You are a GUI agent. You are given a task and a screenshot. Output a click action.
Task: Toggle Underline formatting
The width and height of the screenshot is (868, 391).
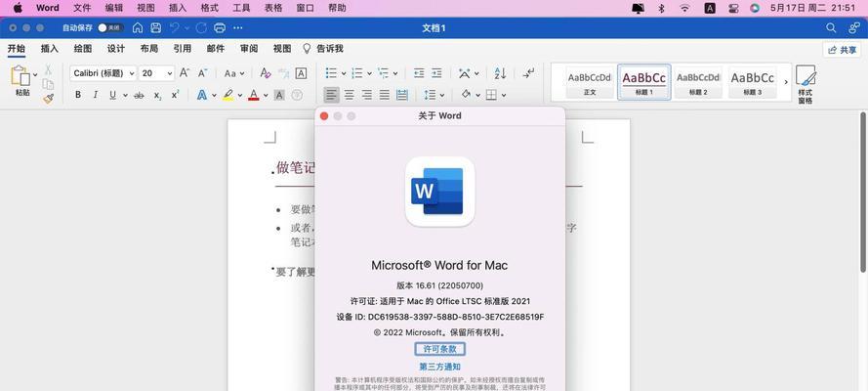point(112,95)
